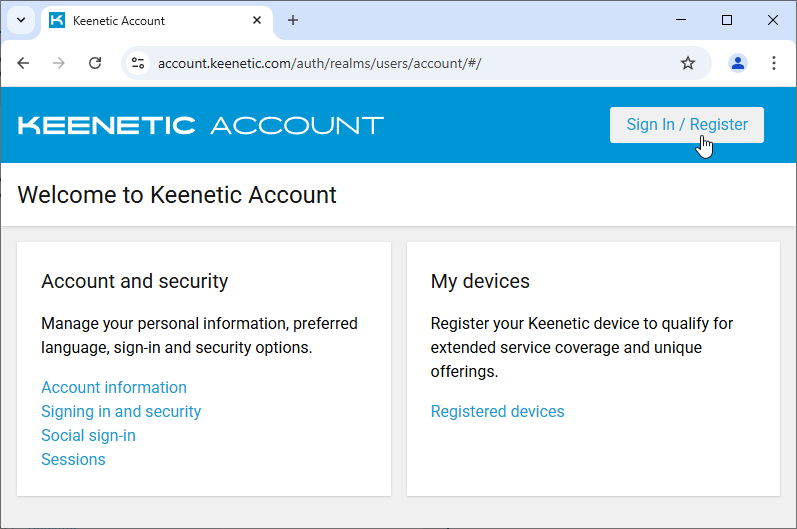The image size is (797, 529).
Task: Open the Registered devices link
Action: [x=497, y=412]
